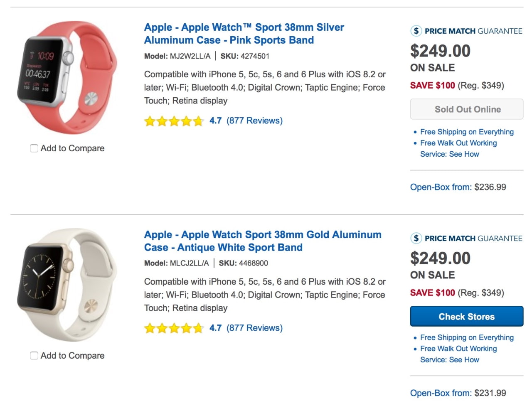
Task: Click the second star under the Pink watch
Action: click(163, 121)
